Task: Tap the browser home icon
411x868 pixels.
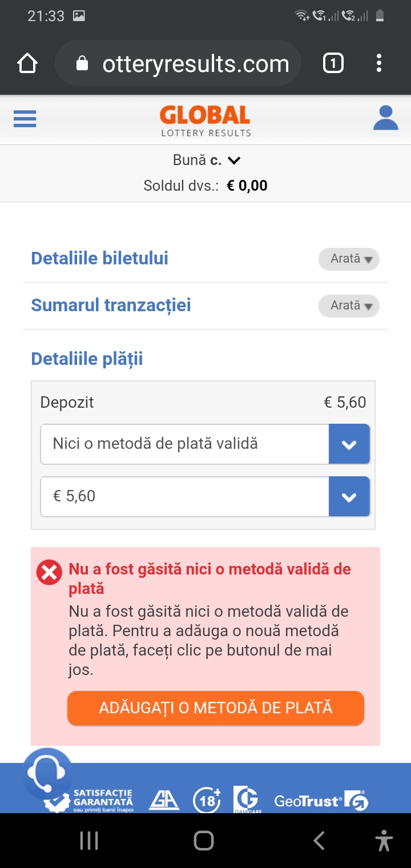Action: (27, 63)
